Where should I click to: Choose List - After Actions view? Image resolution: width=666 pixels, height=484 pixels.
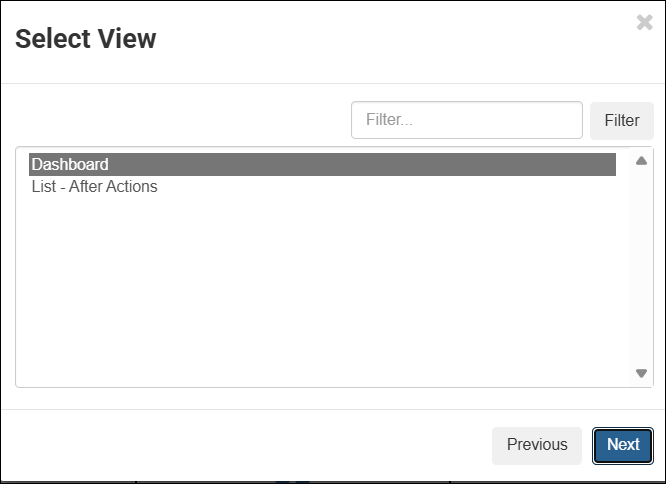coord(95,187)
